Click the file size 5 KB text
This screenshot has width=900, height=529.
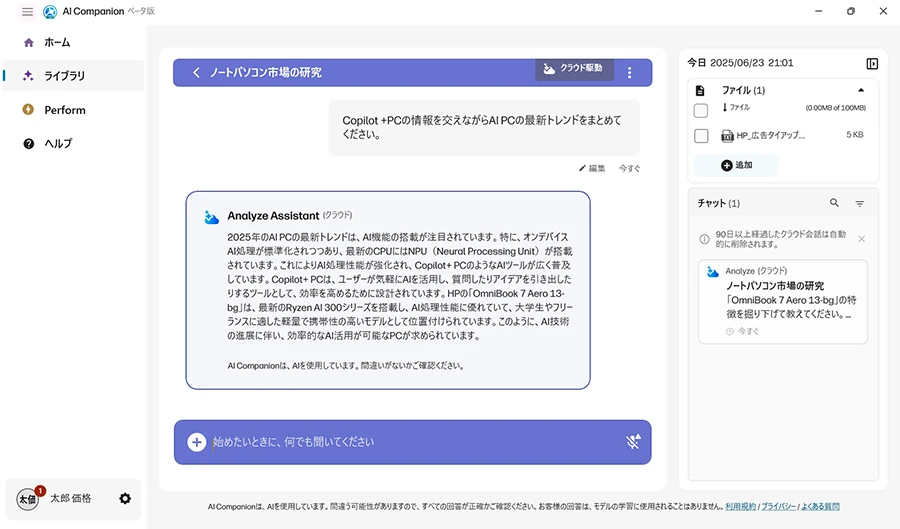[x=854, y=134]
